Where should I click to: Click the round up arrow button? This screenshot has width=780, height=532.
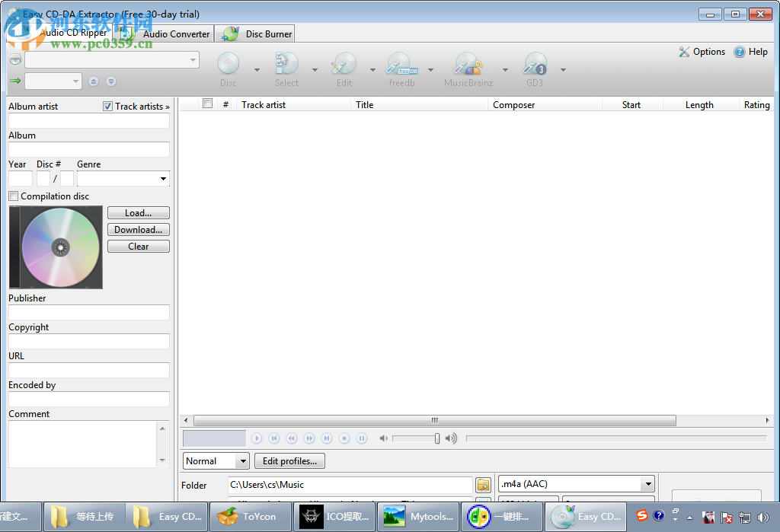94,81
